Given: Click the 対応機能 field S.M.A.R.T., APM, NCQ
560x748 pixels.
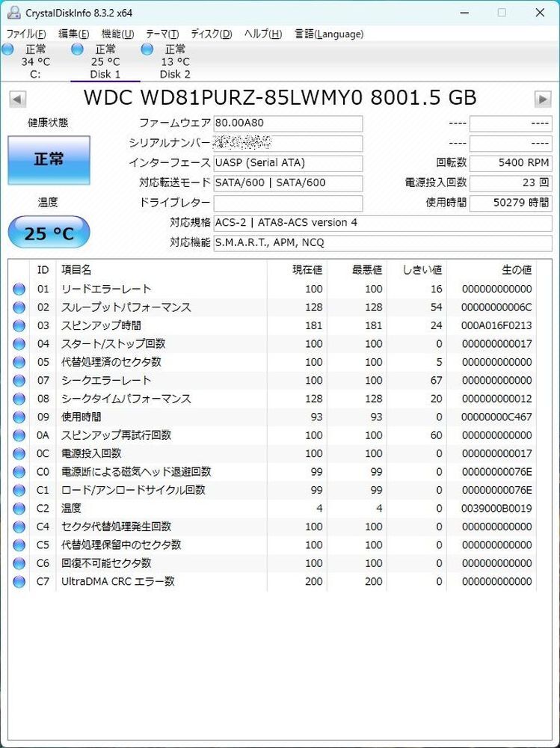Looking at the screenshot, I should pos(383,243).
